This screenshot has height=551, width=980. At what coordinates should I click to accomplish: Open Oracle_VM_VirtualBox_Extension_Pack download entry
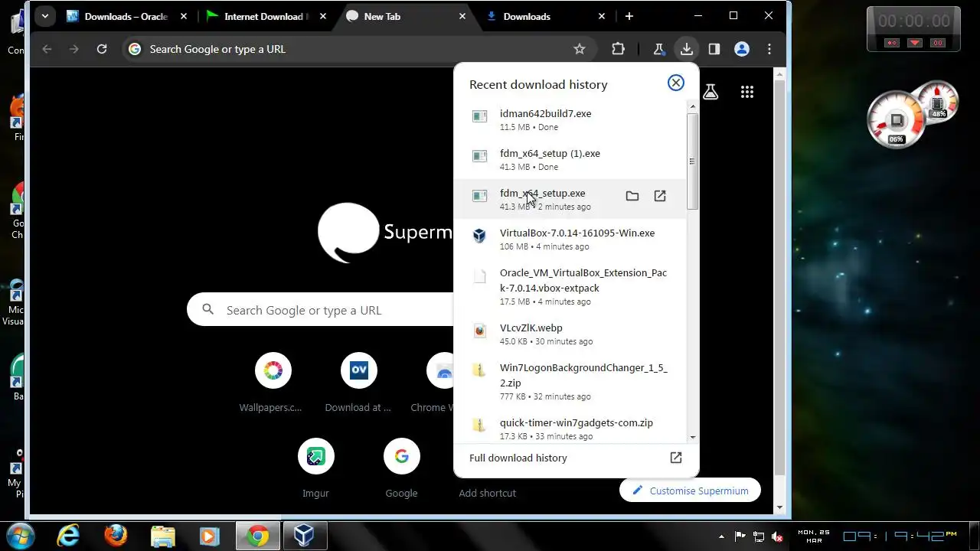(x=570, y=286)
